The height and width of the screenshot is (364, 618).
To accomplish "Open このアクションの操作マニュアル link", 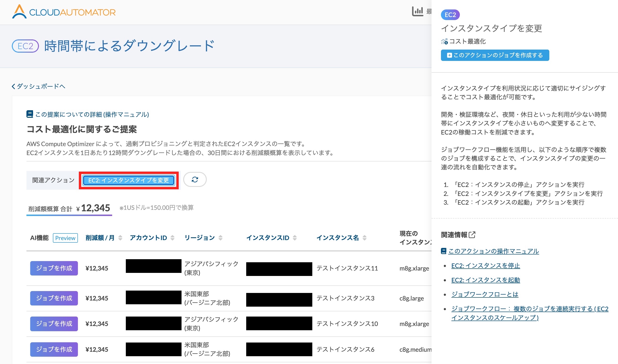I will [494, 251].
